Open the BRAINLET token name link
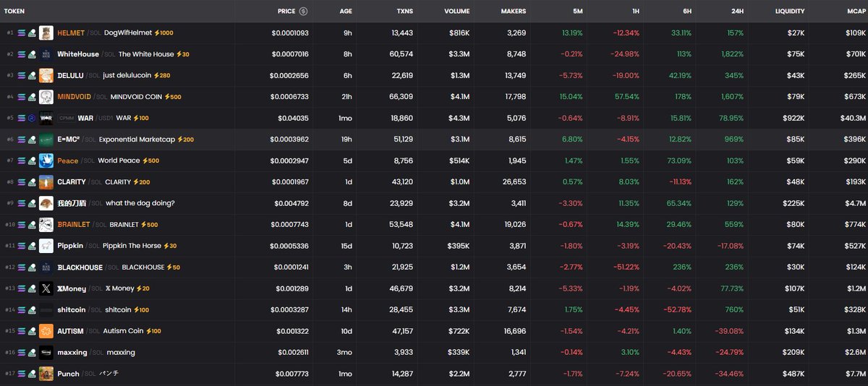The image size is (868, 386). click(x=74, y=225)
